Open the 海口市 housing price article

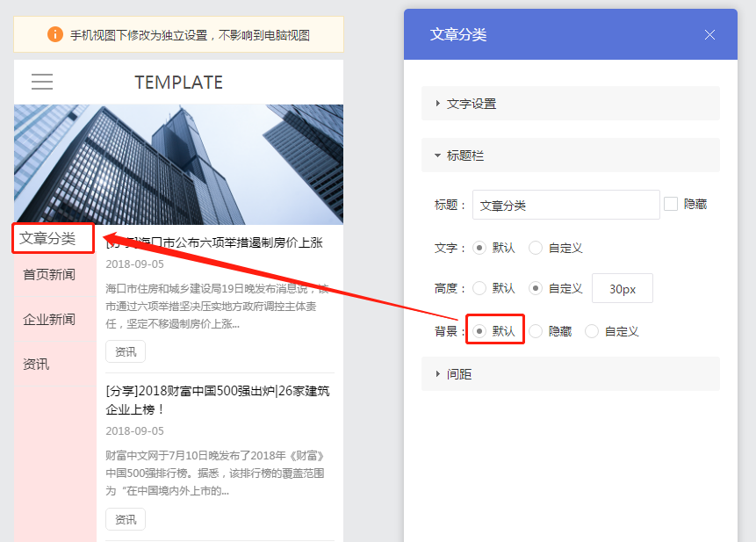click(x=214, y=242)
